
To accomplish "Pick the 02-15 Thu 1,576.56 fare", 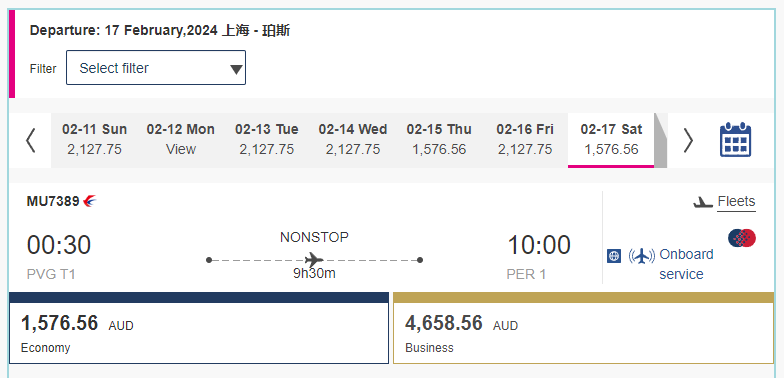I will pos(438,140).
